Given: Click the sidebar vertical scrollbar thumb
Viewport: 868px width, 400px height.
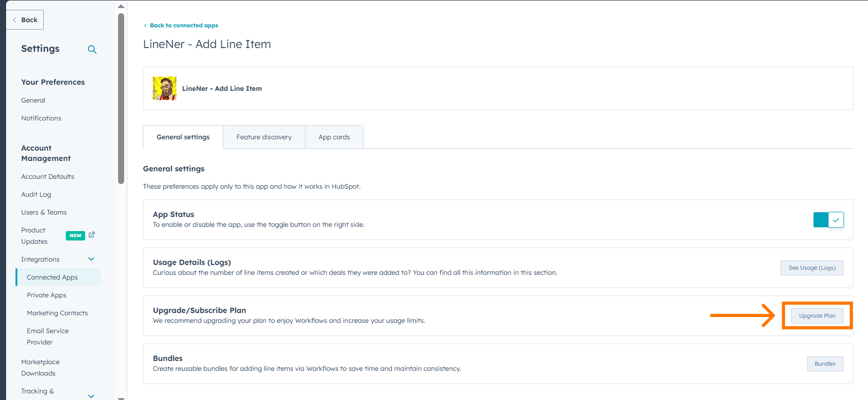Looking at the screenshot, I should [121, 99].
